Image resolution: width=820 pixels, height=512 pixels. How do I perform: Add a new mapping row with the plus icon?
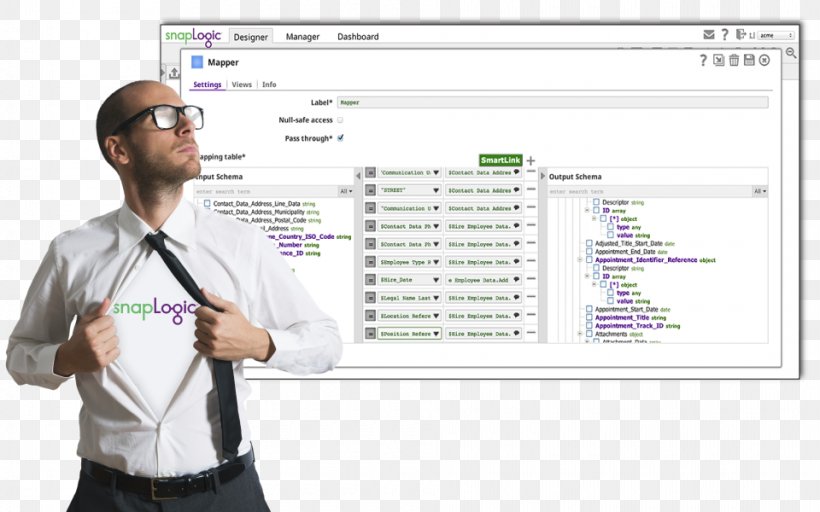(x=530, y=161)
